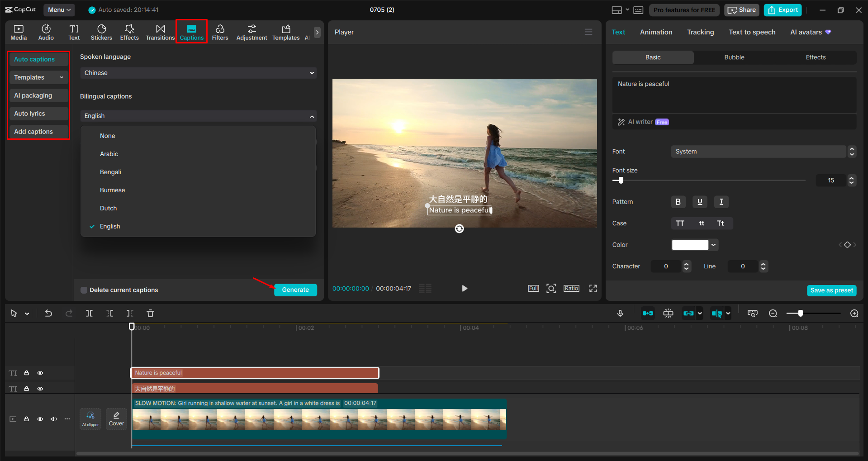This screenshot has height=461, width=868.
Task: Open the Transitions panel
Action: click(x=160, y=32)
